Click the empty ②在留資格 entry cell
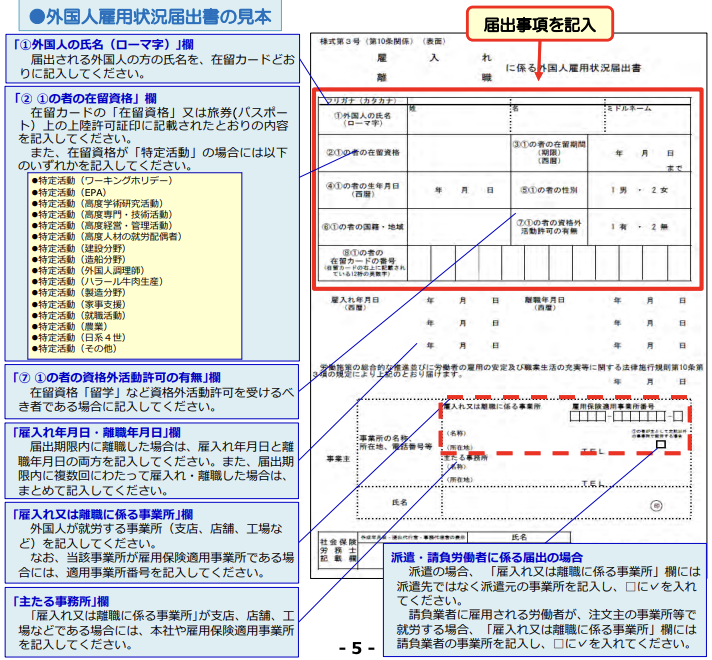712x660 pixels. tap(455, 153)
